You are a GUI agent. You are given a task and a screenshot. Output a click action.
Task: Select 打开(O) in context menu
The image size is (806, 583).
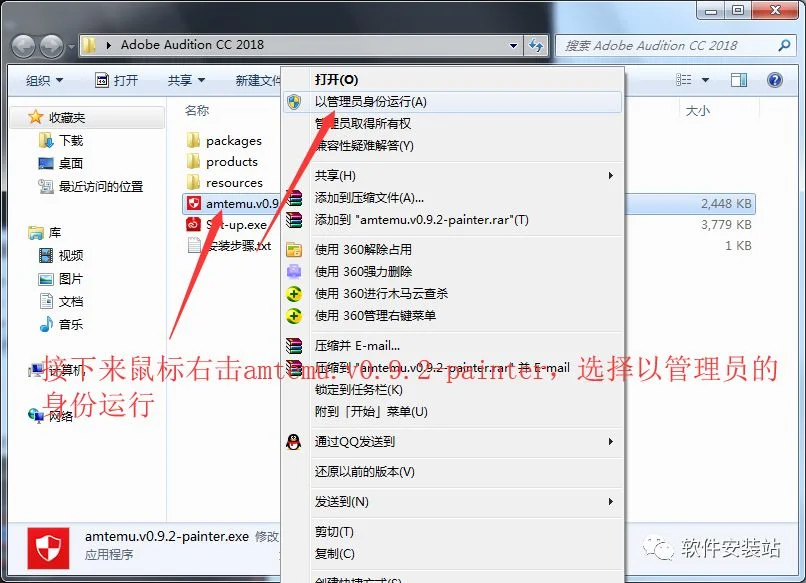click(x=452, y=80)
